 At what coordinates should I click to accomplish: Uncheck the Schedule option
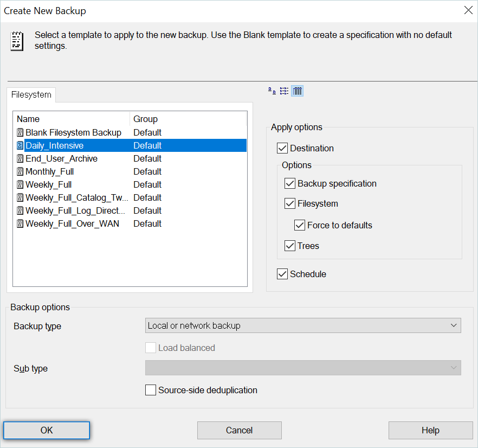click(x=282, y=274)
